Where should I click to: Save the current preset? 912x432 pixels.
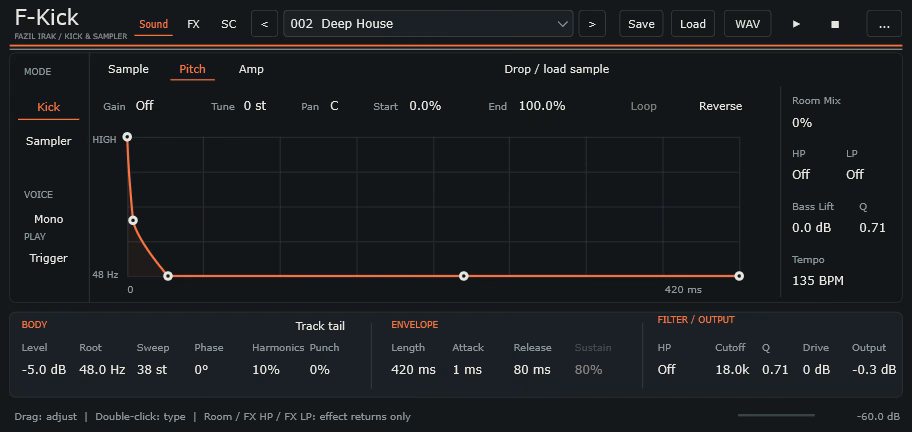click(x=641, y=24)
